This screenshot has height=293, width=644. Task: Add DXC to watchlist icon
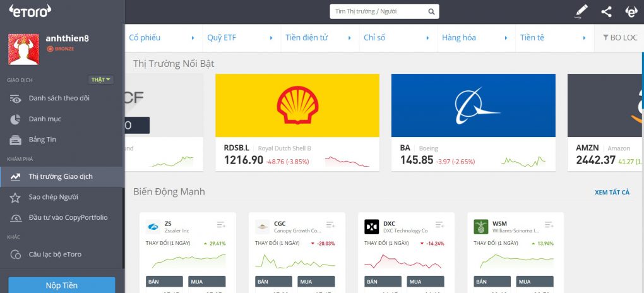click(x=439, y=225)
